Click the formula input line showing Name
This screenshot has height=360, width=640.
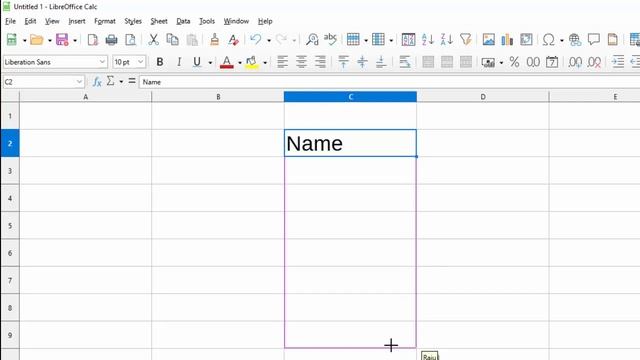(389, 82)
